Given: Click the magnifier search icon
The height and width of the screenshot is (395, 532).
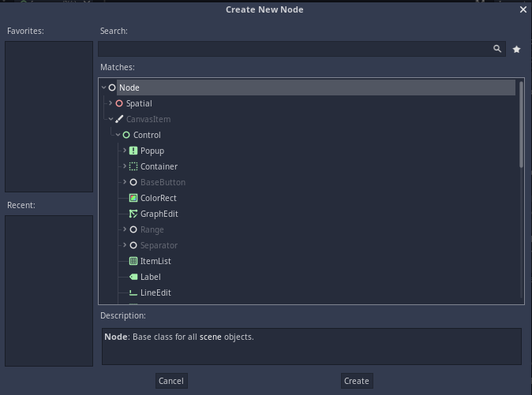Looking at the screenshot, I should (497, 49).
